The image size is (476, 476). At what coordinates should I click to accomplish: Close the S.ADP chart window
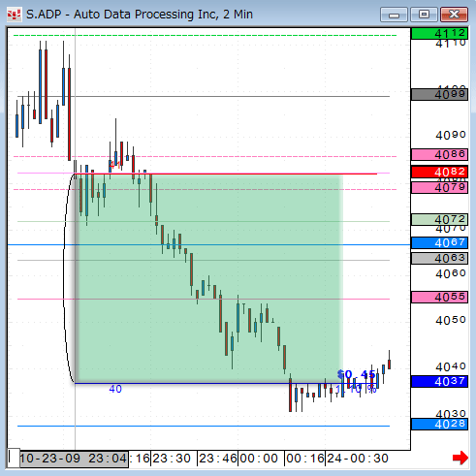click(454, 15)
